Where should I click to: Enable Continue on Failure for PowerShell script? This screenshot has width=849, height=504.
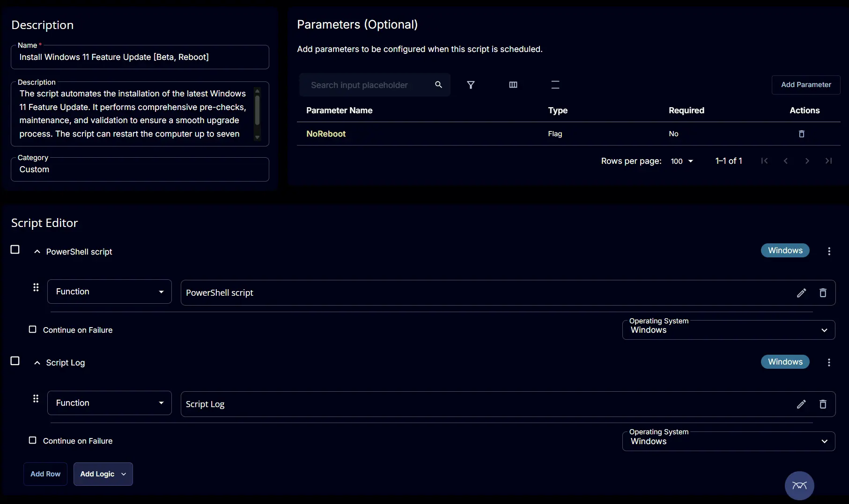(x=32, y=329)
